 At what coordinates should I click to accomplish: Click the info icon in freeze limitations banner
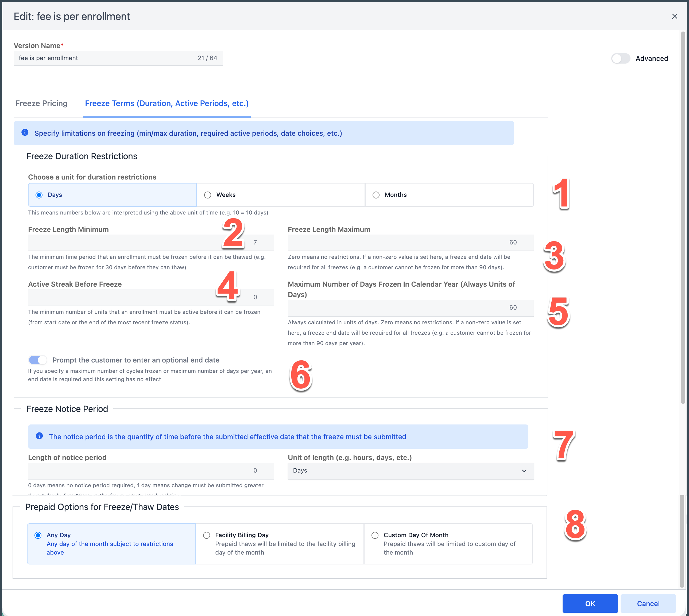click(x=25, y=133)
